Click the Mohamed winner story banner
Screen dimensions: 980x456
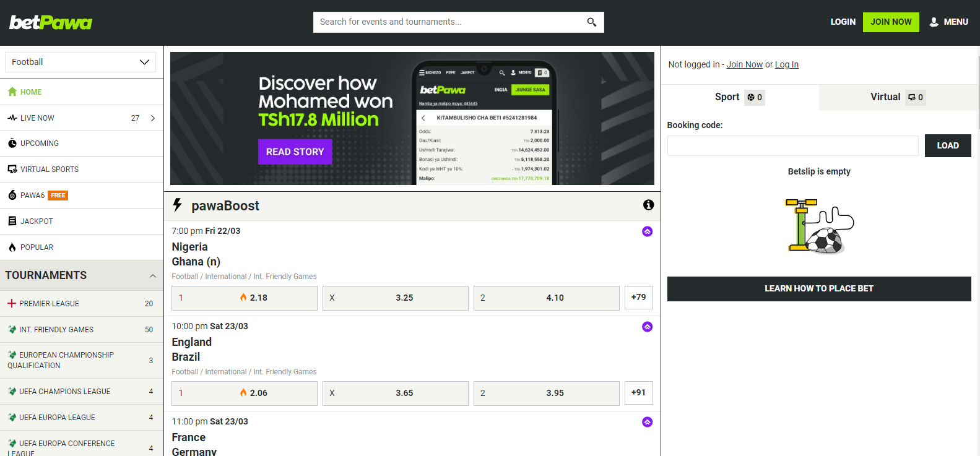click(x=412, y=118)
